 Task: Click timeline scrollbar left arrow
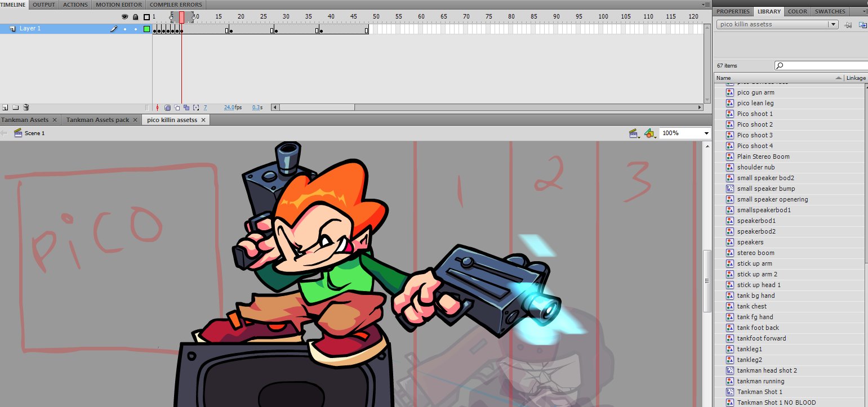coord(275,108)
